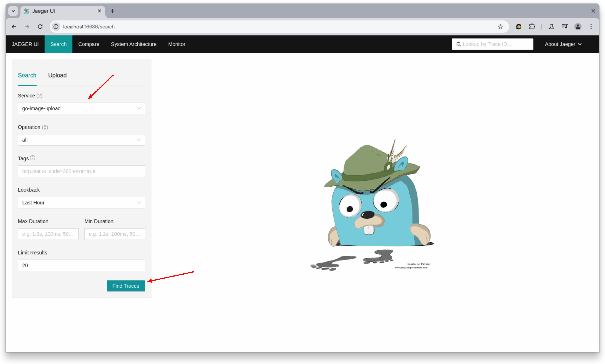Image resolution: width=605 pixels, height=364 pixels.
Task: Open the Service dropdown showing go-image-upload
Action: pos(81,108)
